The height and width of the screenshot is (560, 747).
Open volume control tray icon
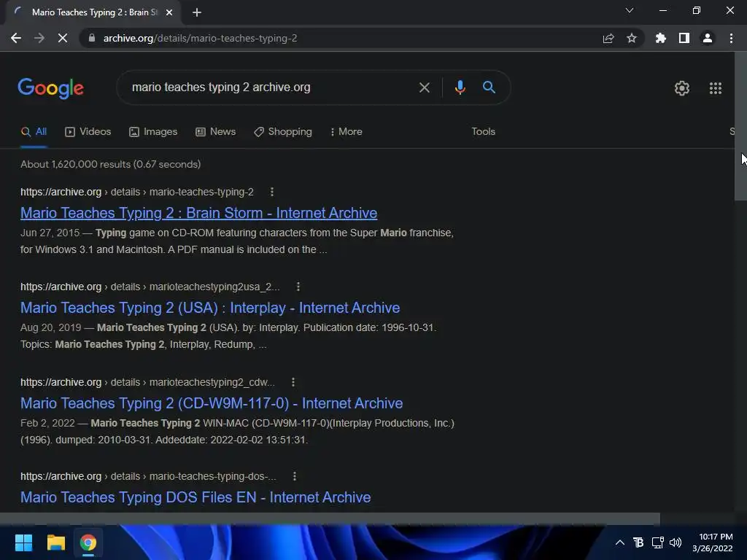676,542
